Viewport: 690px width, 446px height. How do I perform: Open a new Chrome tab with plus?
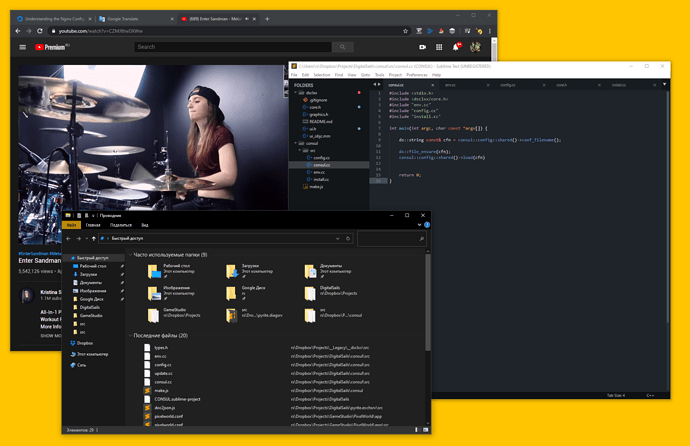pos(267,19)
